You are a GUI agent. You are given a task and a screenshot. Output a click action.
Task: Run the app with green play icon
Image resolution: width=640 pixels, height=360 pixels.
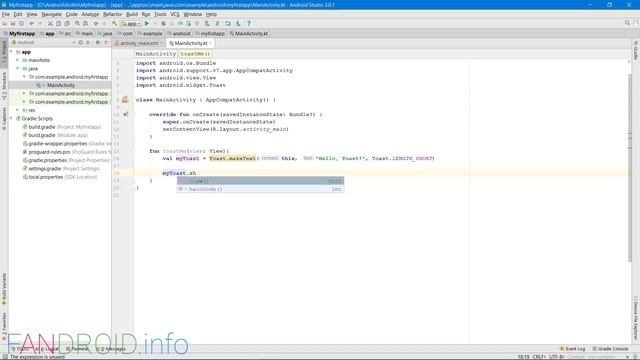click(x=147, y=24)
